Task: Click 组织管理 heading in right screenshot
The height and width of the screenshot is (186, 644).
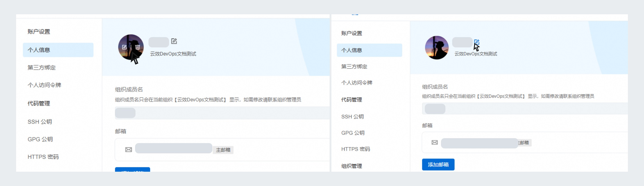Action: pyautogui.click(x=352, y=166)
